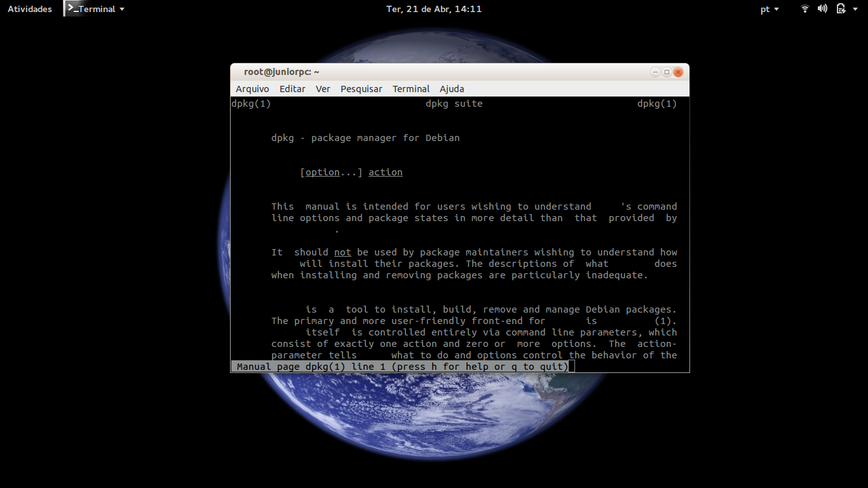Image resolution: width=868 pixels, height=488 pixels.
Task: Click line 'when installing and removing packages'
Action: [459, 275]
